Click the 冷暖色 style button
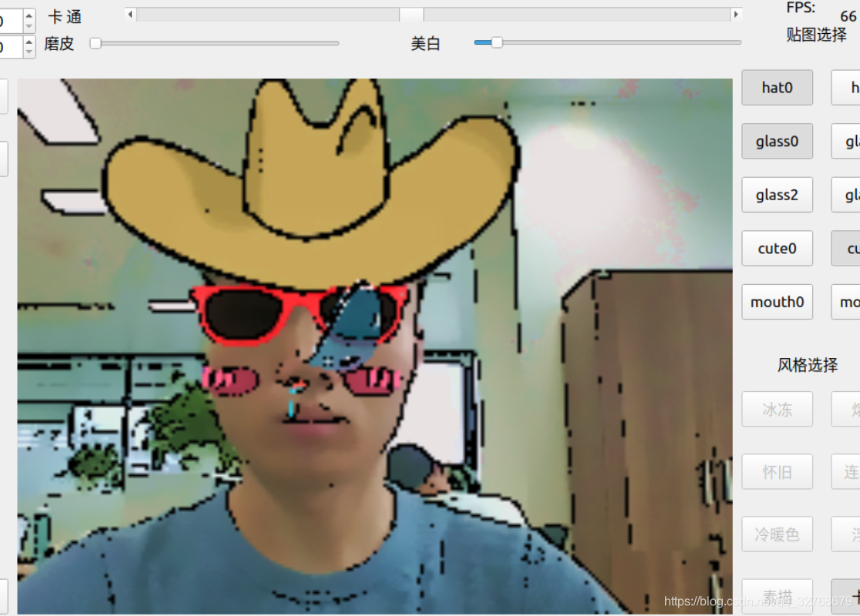This screenshot has height=616, width=860. point(777,534)
